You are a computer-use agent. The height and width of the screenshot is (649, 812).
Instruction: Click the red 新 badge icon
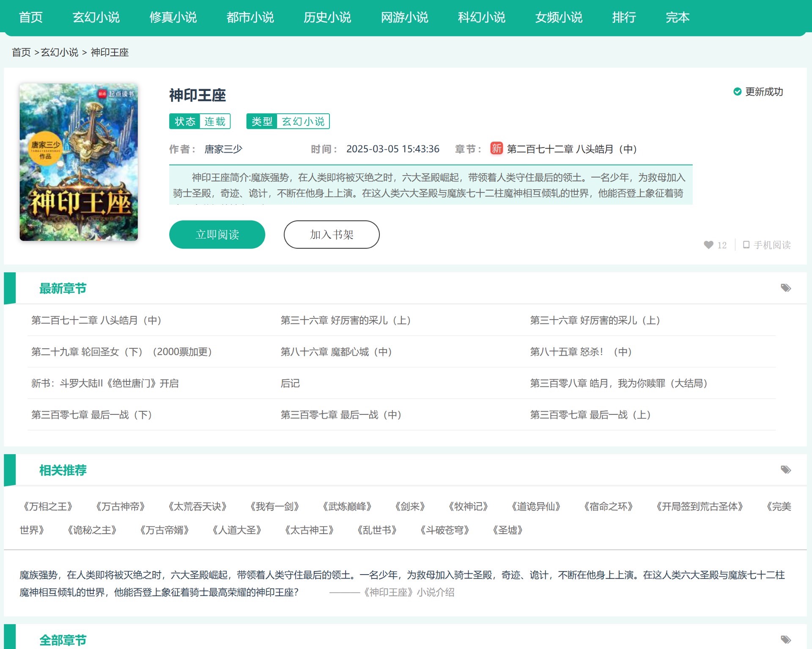pos(497,148)
